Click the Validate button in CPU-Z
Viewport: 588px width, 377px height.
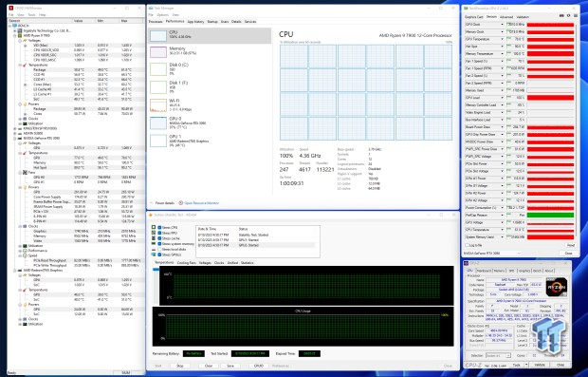pos(540,365)
